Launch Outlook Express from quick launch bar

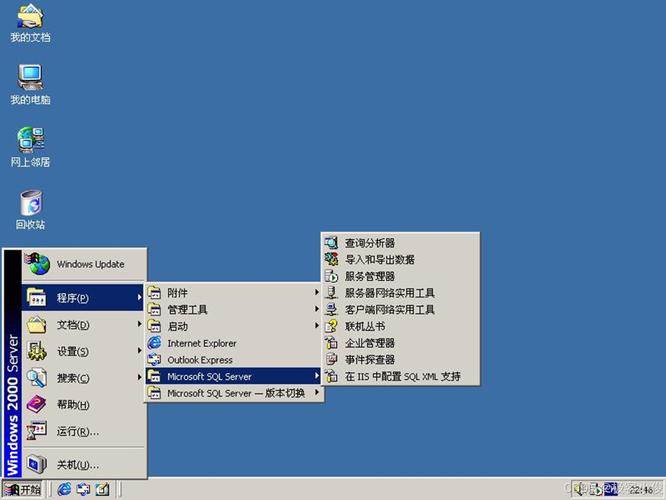click(x=83, y=489)
